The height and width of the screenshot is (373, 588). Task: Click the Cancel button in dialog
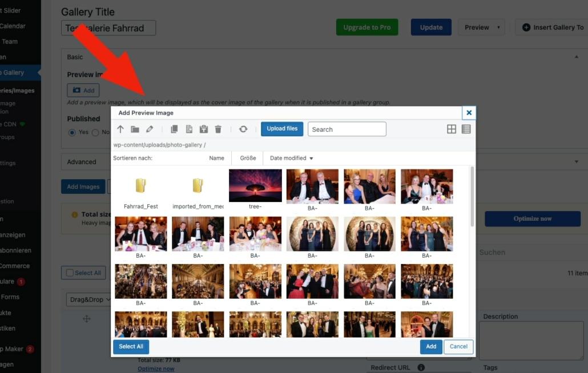pos(458,346)
